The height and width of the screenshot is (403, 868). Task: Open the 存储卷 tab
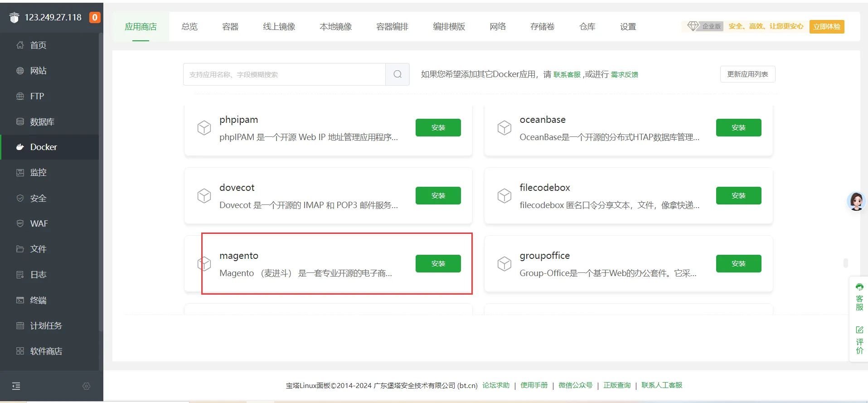(543, 27)
